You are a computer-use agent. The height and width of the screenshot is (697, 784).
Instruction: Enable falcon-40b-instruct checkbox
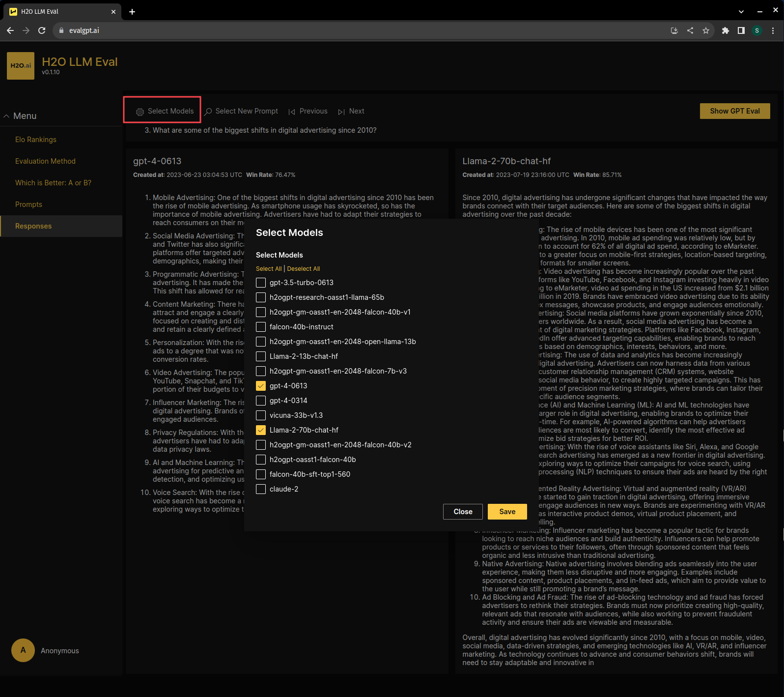click(x=261, y=327)
